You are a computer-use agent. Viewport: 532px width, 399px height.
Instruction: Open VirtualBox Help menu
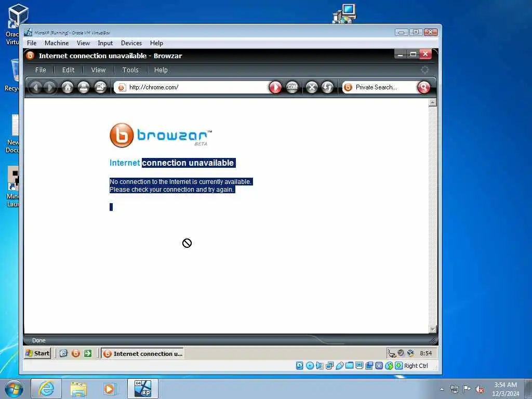(x=156, y=43)
